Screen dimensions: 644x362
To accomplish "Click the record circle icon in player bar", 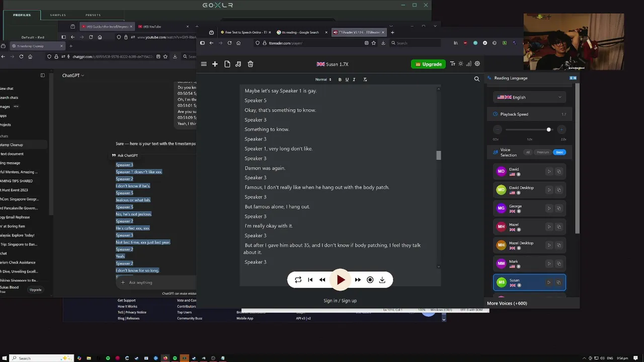I will 370,280.
